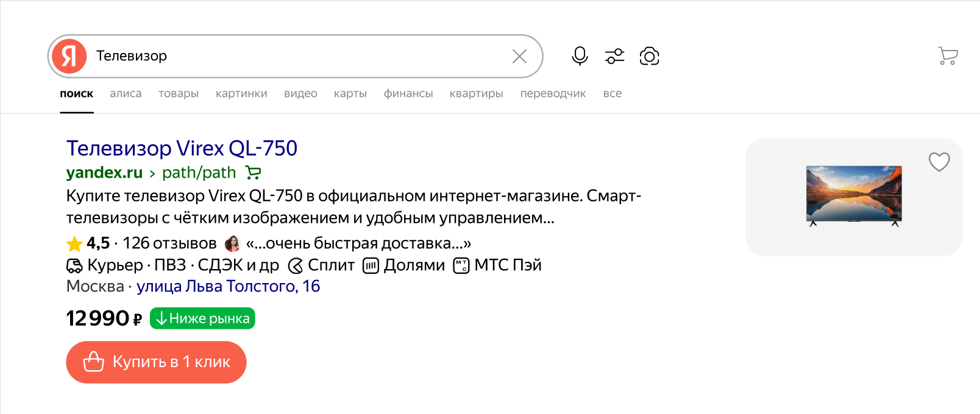
Task: Switch to the алиса tab
Action: (x=126, y=94)
